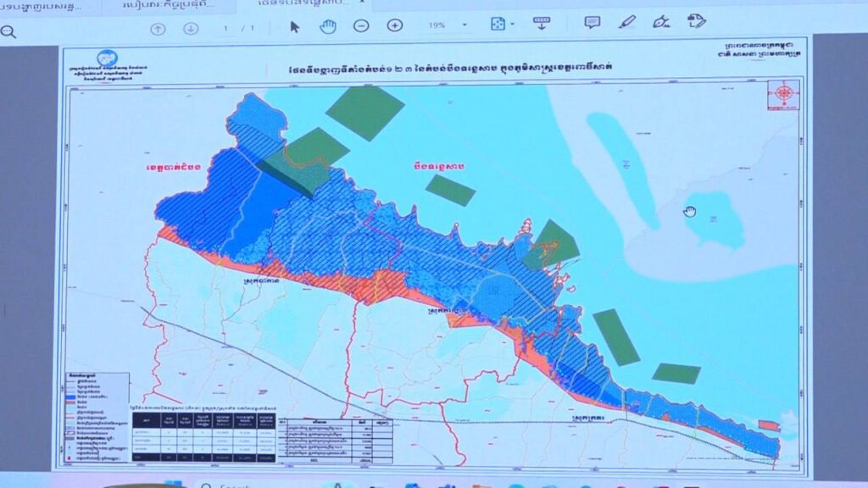Close the active third document tab
This screenshot has height=488, width=868.
coord(362,4)
